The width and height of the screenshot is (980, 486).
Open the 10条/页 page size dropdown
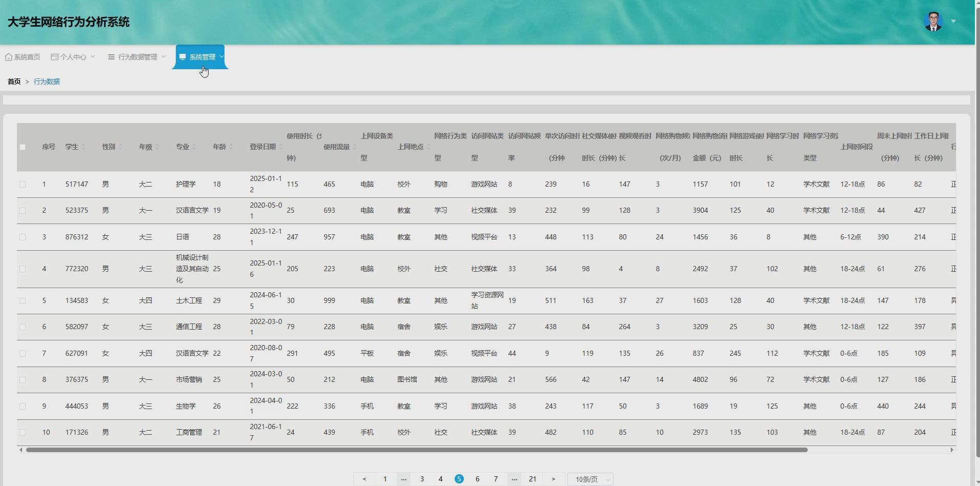pyautogui.click(x=590, y=479)
